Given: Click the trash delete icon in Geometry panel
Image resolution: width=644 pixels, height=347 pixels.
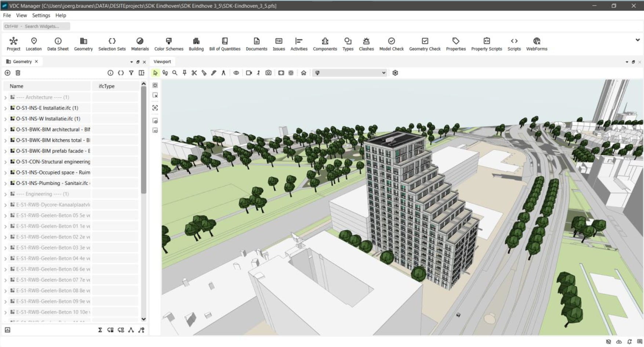Looking at the screenshot, I should (18, 73).
